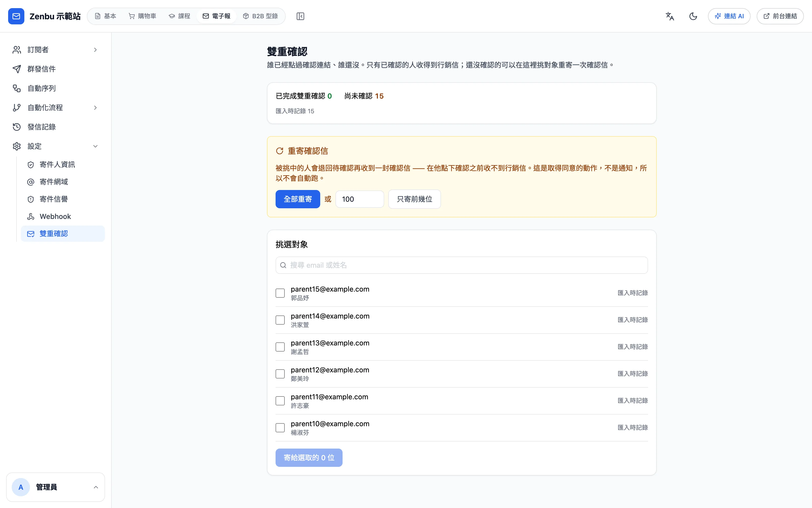The width and height of the screenshot is (812, 508).
Task: Click the 全部重寄 button
Action: pos(298,199)
